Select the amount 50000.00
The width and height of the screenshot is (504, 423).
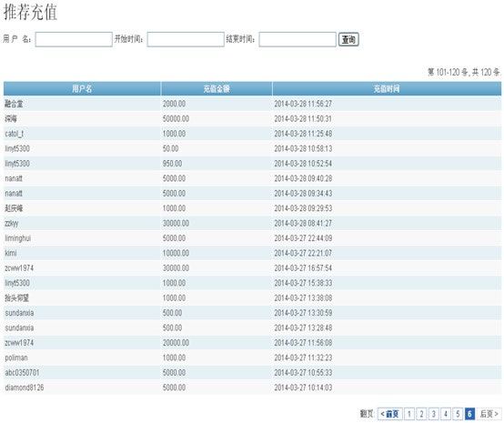tap(176, 118)
